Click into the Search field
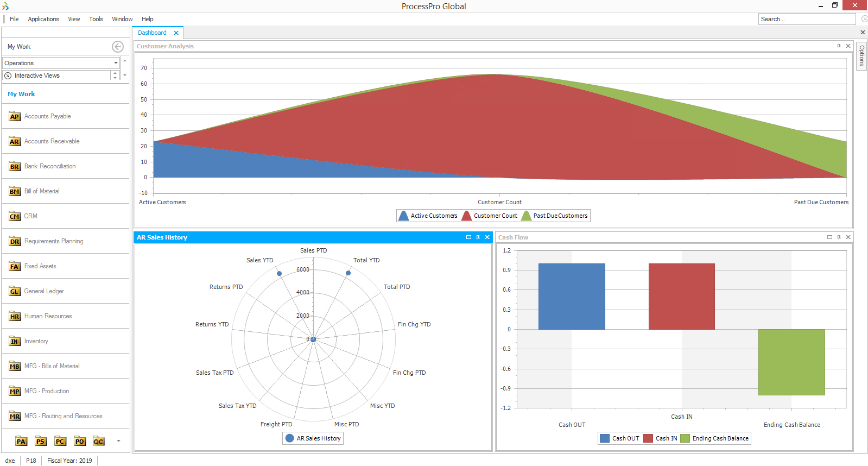 [x=806, y=19]
